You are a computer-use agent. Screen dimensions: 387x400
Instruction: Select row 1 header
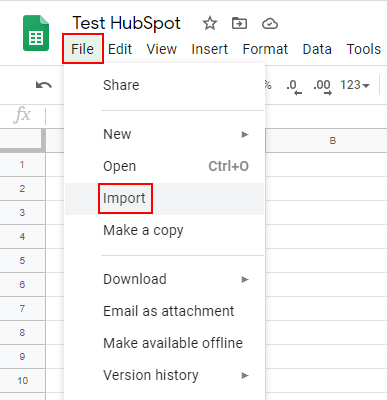click(x=22, y=165)
